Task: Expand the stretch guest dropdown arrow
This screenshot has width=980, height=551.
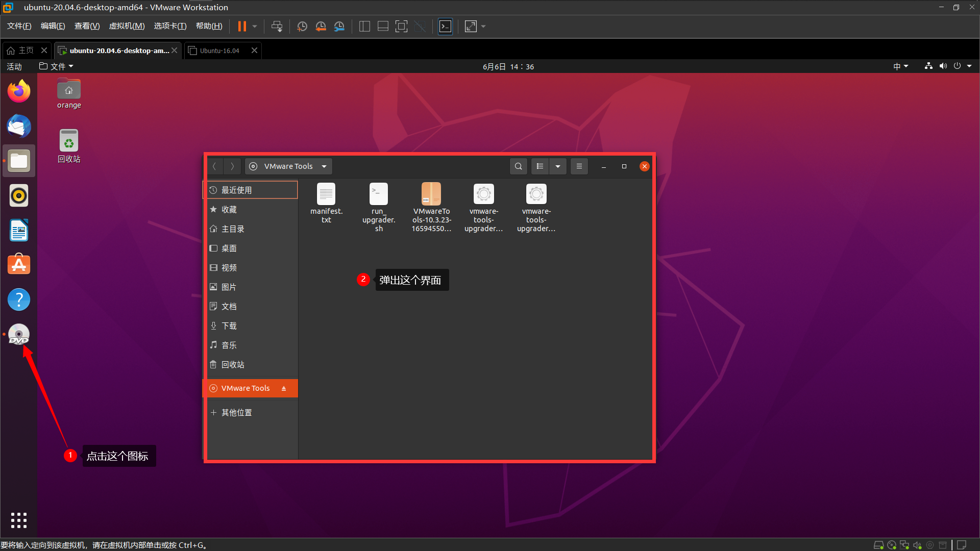Action: click(x=483, y=26)
